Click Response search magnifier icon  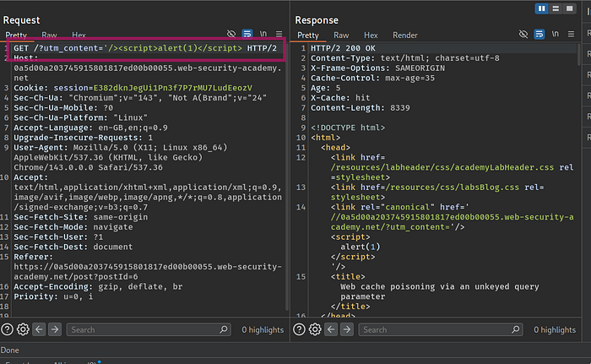(516, 329)
